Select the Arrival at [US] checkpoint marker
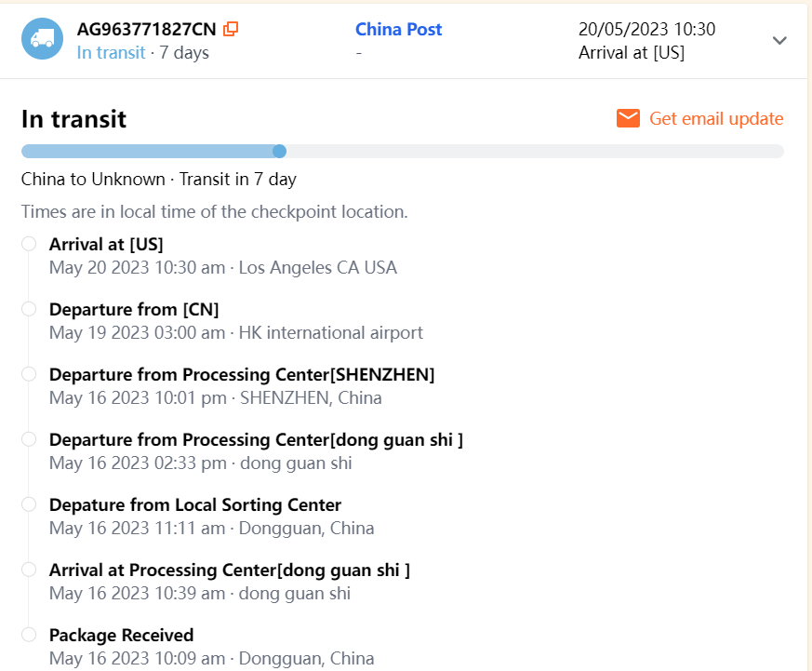The image size is (812, 671). [29, 244]
